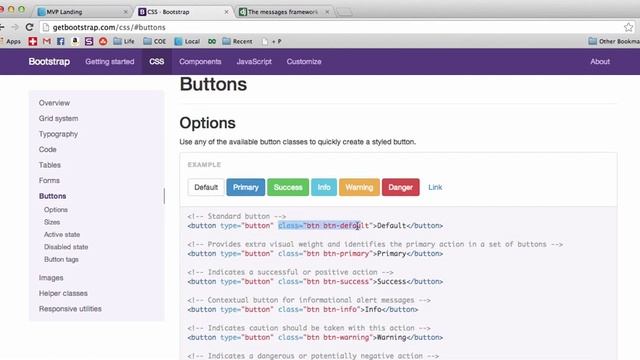Click the light blue Info button
This screenshot has width=640, height=360.
pyautogui.click(x=324, y=187)
